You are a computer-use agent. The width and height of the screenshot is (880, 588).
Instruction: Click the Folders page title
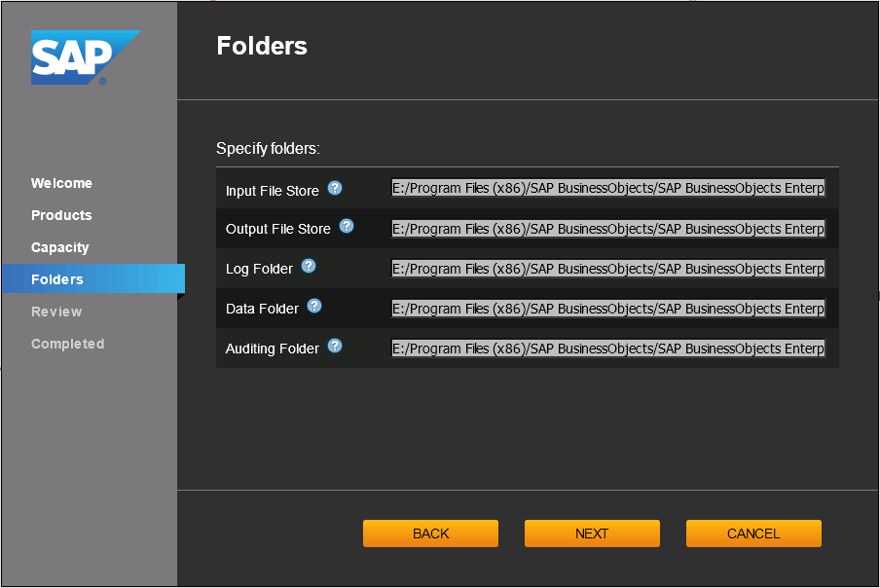(262, 46)
